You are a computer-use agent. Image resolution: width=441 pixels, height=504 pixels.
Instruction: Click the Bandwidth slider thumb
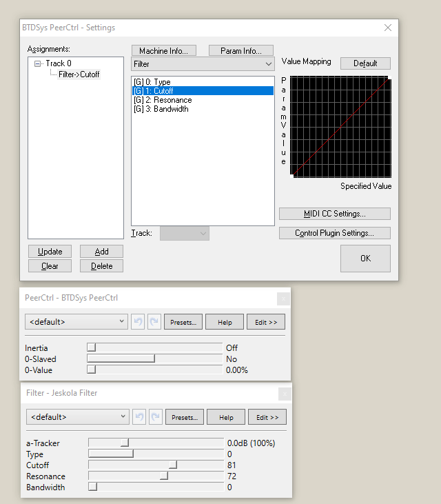(93, 487)
